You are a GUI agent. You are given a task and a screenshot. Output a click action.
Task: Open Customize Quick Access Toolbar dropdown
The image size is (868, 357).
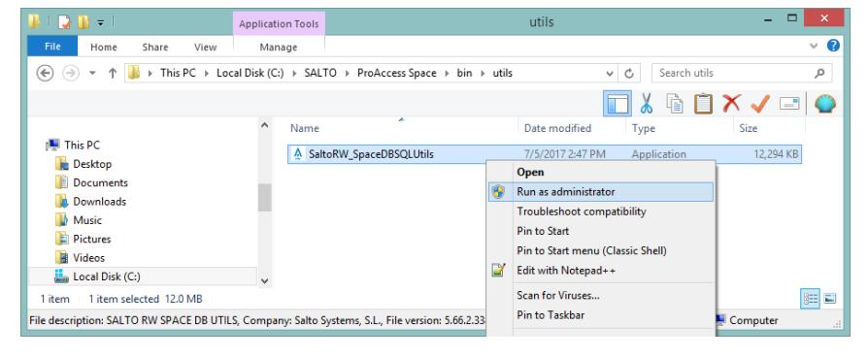pos(100,22)
